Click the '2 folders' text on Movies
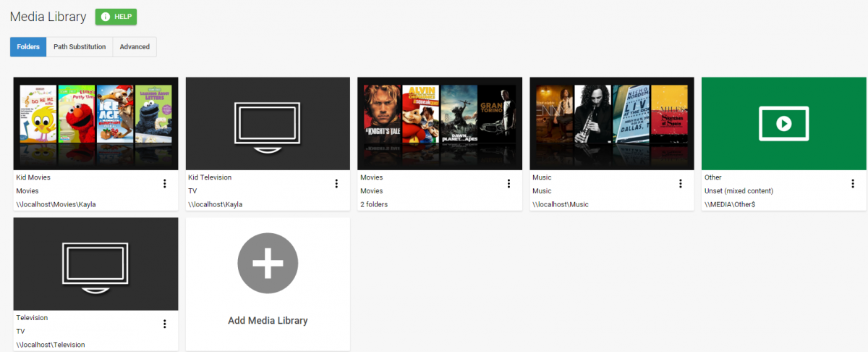Screen dimensions: 868x352 point(374,204)
